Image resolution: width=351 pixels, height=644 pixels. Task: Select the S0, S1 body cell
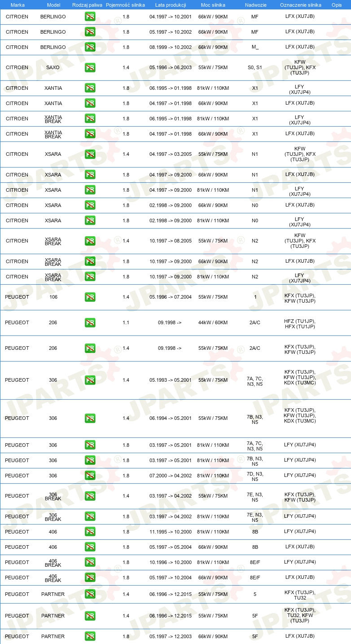click(255, 67)
